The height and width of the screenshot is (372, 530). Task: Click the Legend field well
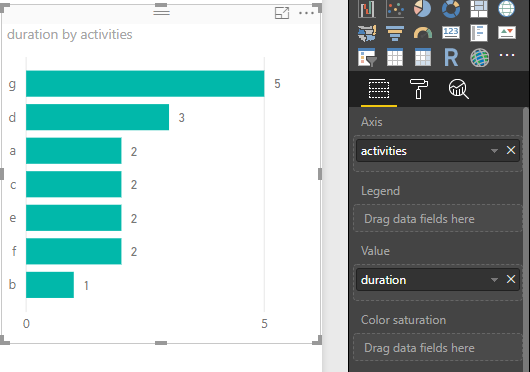(438, 218)
